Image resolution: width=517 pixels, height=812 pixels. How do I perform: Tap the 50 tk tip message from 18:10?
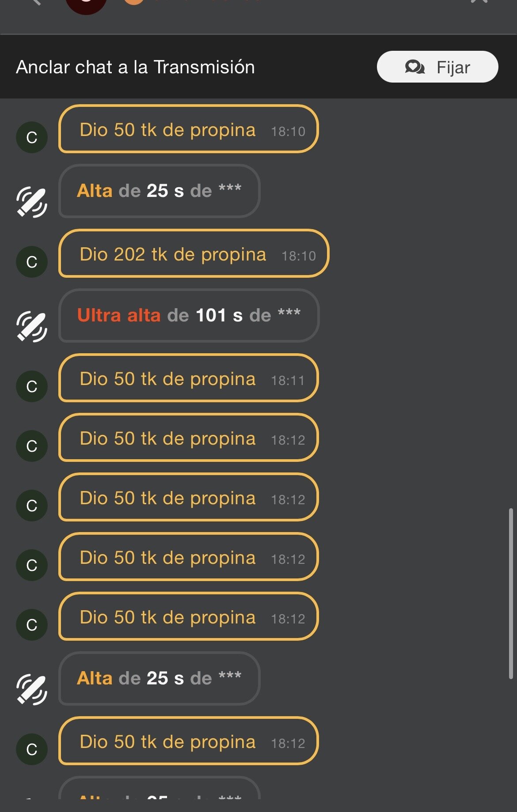[x=188, y=129]
